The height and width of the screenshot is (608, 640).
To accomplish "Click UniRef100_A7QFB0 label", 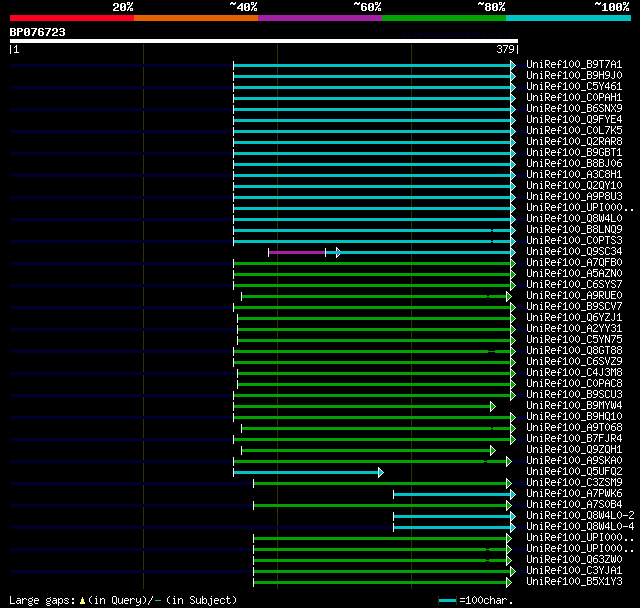I will 574,263.
